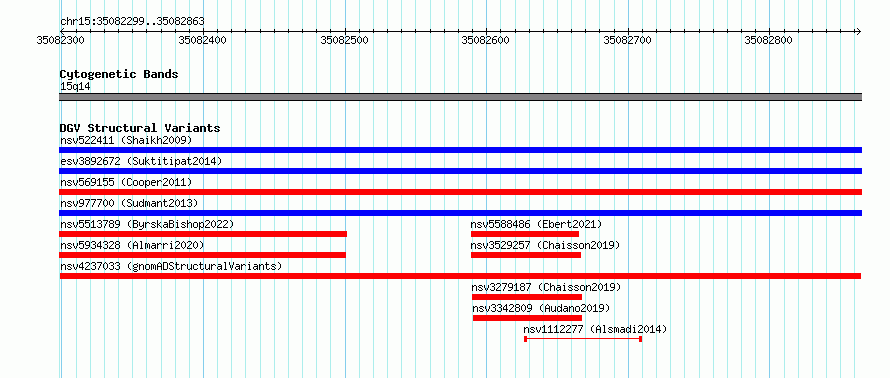Open the esv3892672 (Suktitipat2014) label

(141, 161)
